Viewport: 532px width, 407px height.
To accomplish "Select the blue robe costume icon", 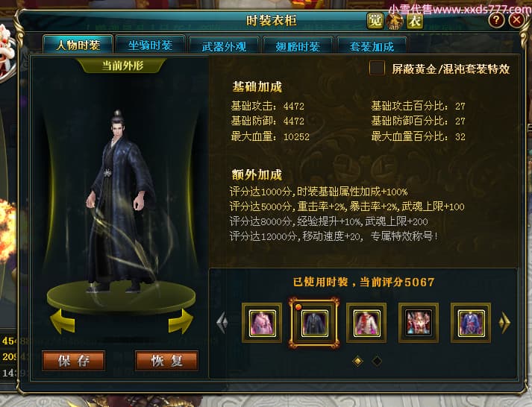I will [471, 323].
